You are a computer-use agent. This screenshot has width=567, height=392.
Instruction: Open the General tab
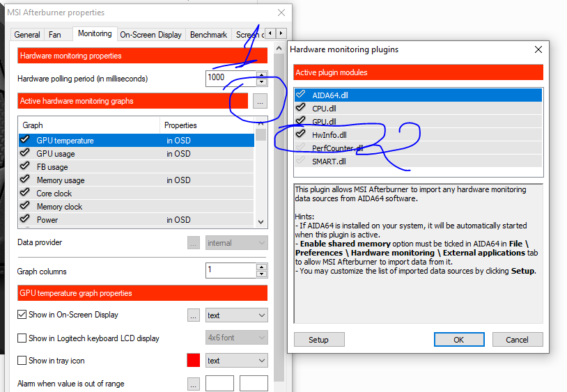coord(27,35)
